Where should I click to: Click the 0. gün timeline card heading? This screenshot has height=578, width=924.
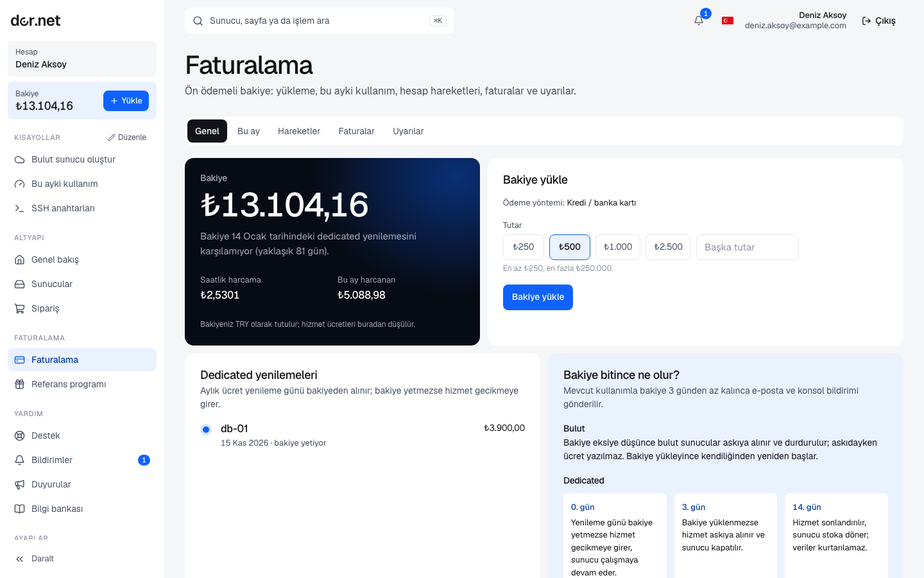[x=583, y=507]
